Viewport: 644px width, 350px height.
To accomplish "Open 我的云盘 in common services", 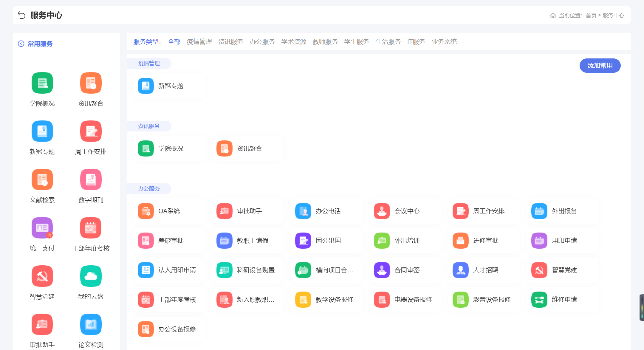I will 91,276.
